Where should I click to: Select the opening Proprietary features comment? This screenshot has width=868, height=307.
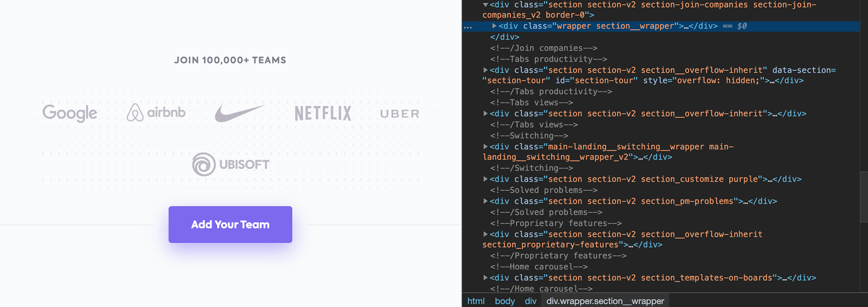556,223
